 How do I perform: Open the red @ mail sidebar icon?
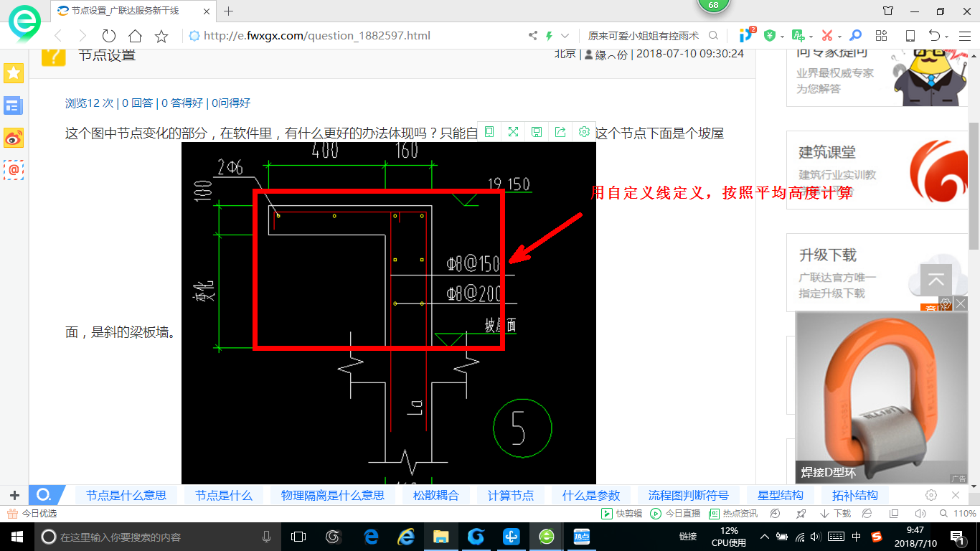(14, 170)
